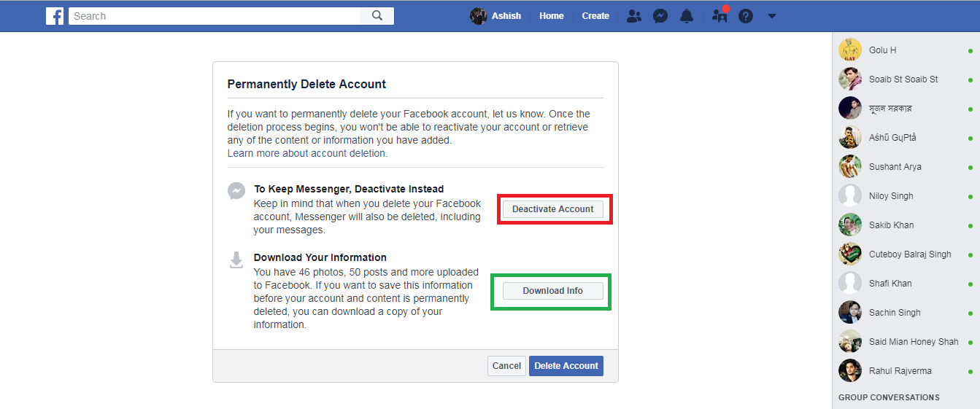Open chat with Sachin Singh
980x409 pixels.
906,313
